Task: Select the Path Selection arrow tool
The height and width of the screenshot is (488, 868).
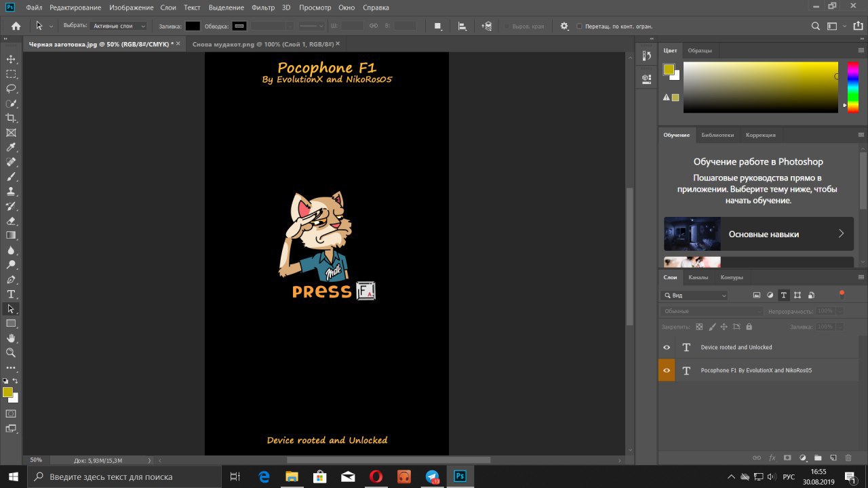Action: pos(11,309)
